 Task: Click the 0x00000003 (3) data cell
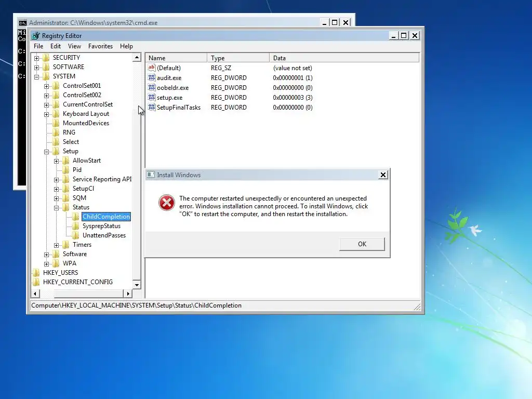292,98
